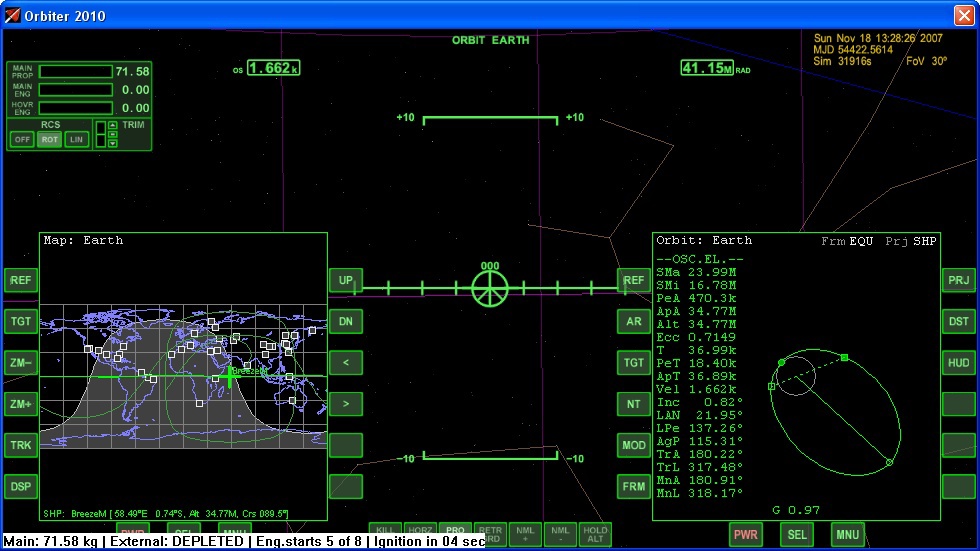This screenshot has width=980, height=551.
Task: Enable NML+ orbit normal autopilot
Action: click(x=525, y=535)
